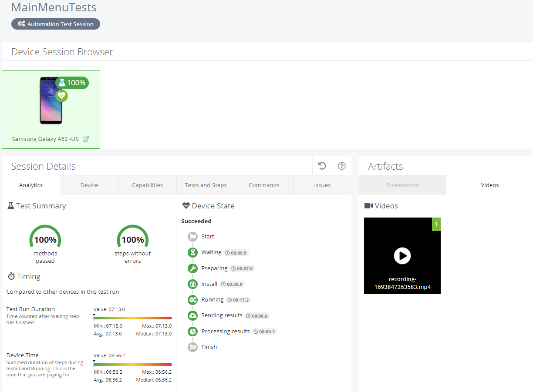The height and width of the screenshot is (392, 533).
Task: Open the Capabilities tab
Action: coord(147,185)
